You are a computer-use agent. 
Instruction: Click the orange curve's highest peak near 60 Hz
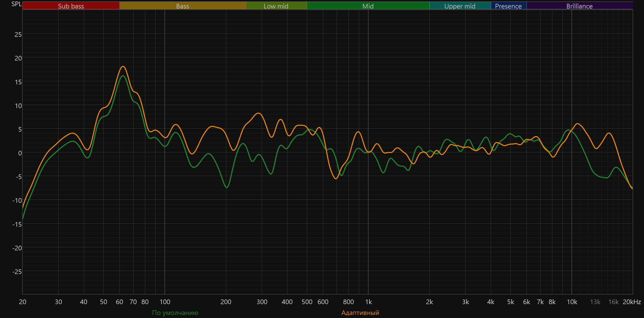123,66
